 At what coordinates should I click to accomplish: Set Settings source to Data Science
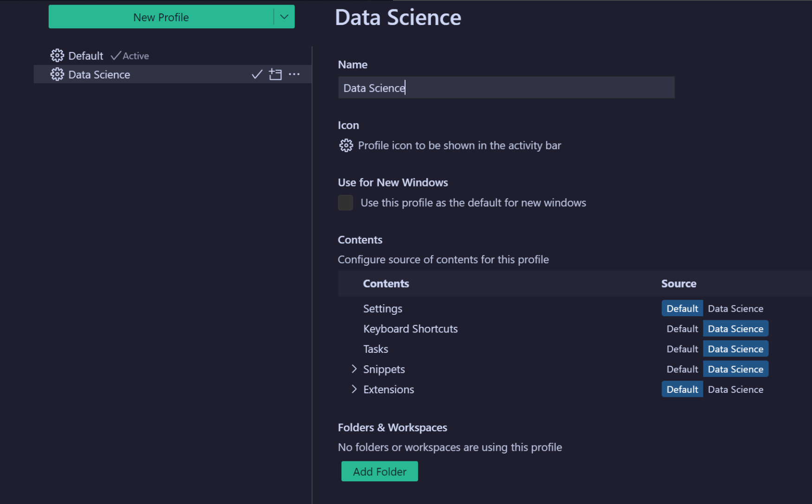(735, 308)
